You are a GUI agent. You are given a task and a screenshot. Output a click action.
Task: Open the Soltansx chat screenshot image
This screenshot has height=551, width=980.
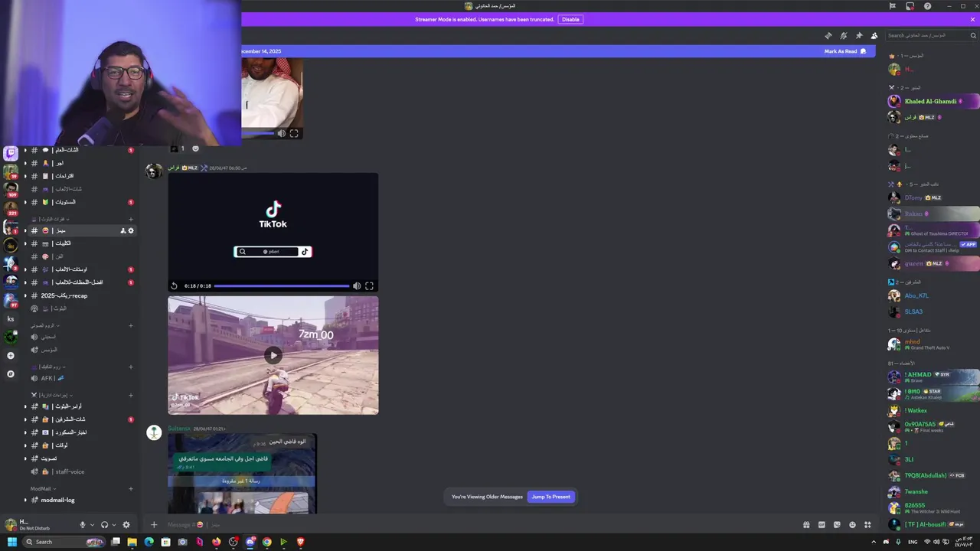[242, 474]
